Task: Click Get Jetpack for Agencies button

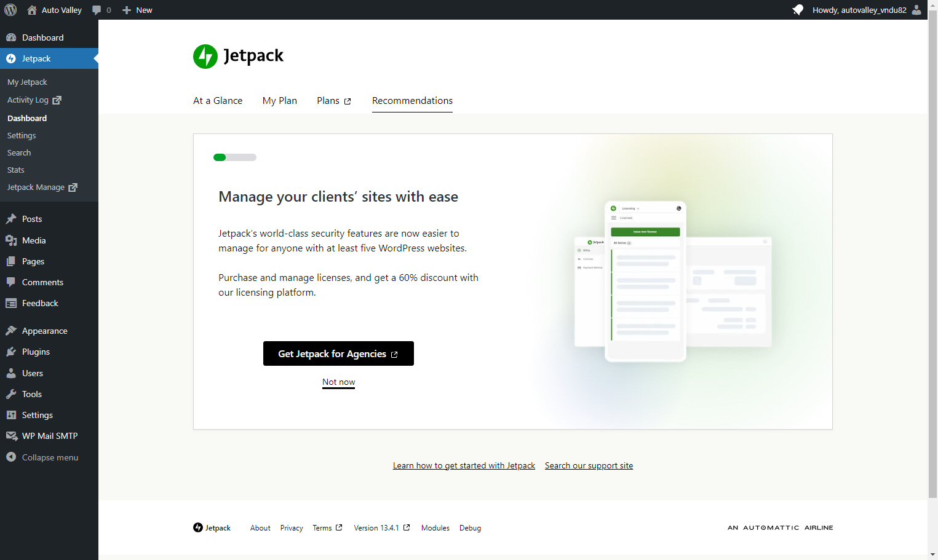Action: click(x=338, y=353)
